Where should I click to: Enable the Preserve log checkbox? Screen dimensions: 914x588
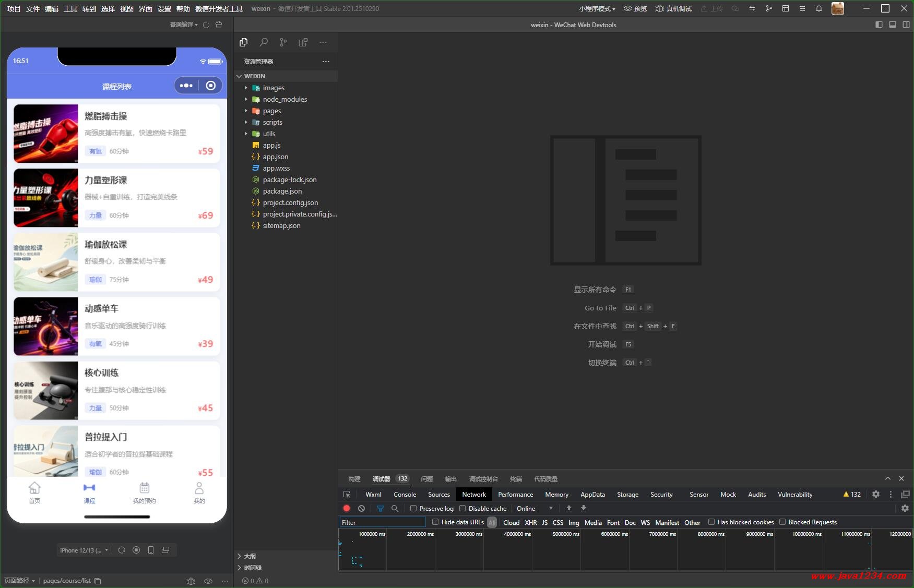413,508
